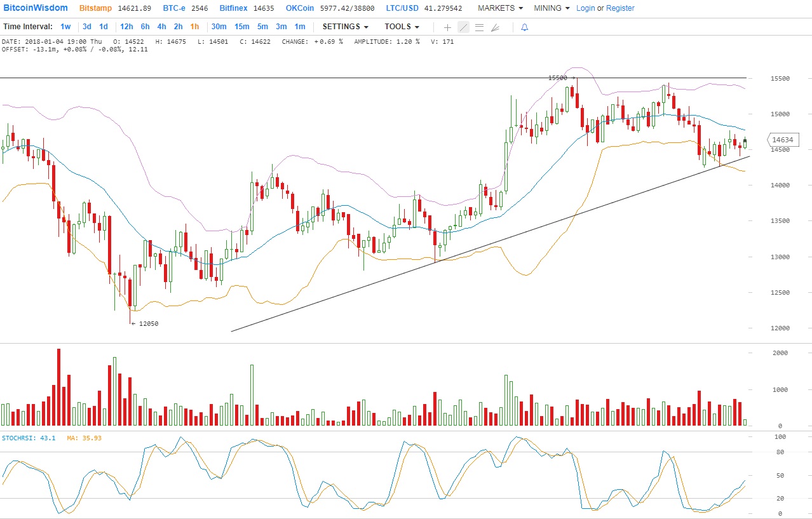Screen dimensions: 812x519
Task: Click the Register link
Action: pos(620,8)
